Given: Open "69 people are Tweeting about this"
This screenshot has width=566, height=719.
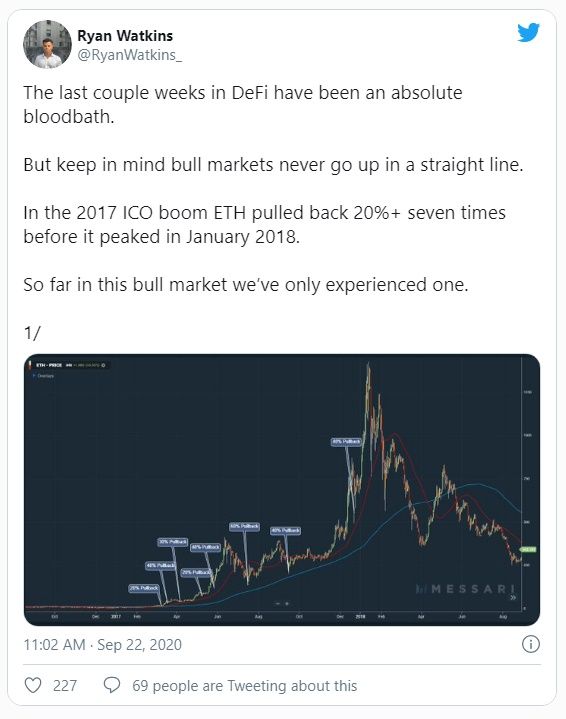Looking at the screenshot, I should pos(244,686).
